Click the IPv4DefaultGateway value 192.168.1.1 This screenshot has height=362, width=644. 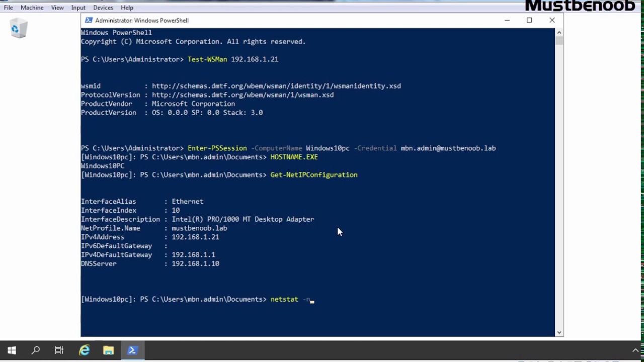click(193, 255)
